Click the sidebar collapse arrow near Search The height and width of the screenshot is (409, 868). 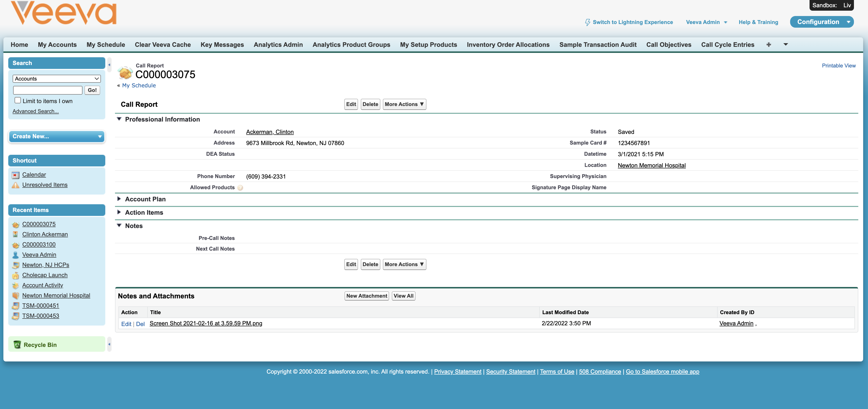(x=109, y=64)
